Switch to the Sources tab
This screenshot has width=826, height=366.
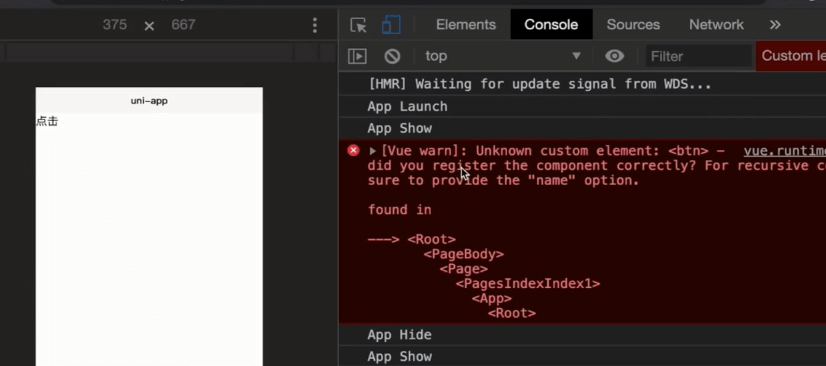click(x=633, y=25)
